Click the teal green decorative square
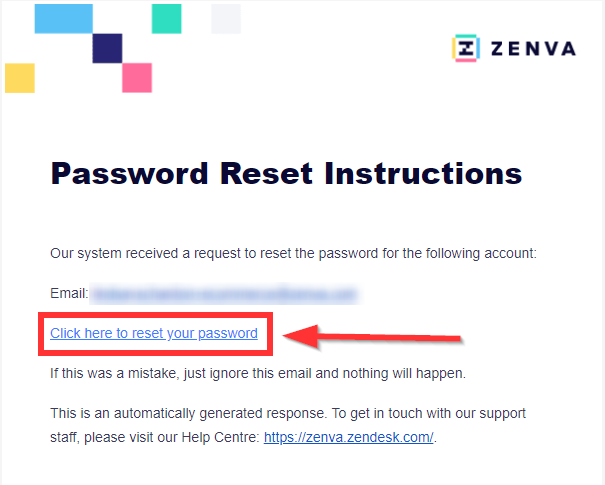 pos(166,19)
